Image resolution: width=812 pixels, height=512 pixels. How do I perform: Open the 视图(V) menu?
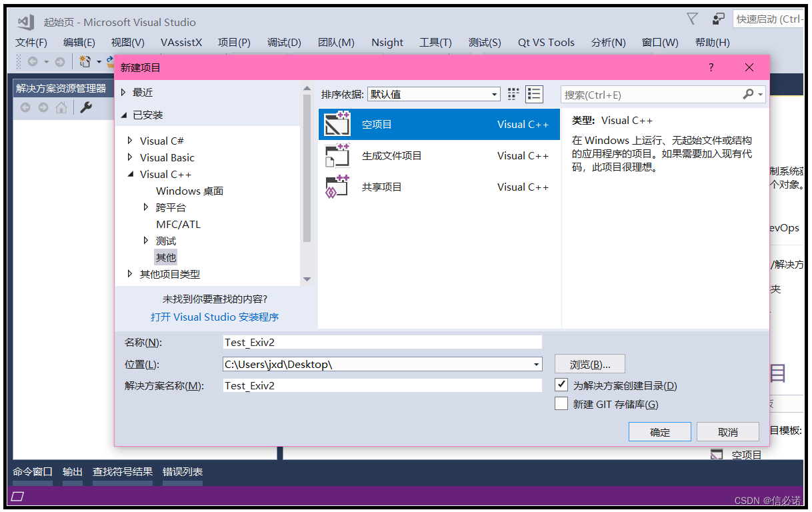pyautogui.click(x=128, y=42)
